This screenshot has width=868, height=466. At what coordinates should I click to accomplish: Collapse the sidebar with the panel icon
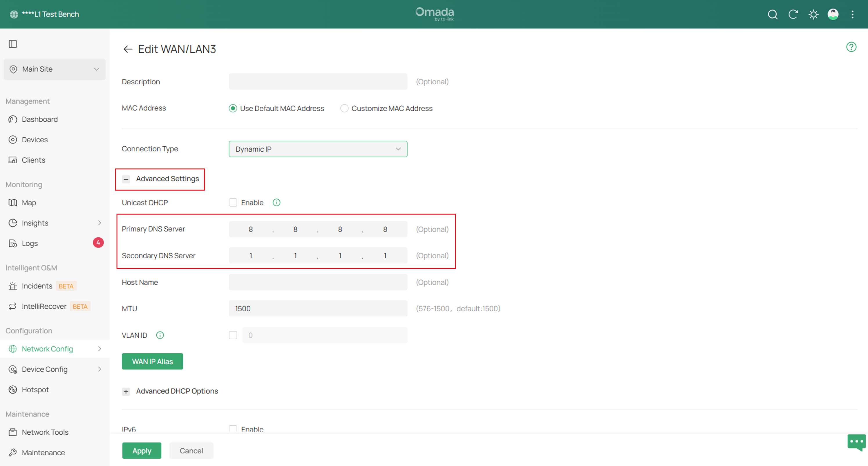tap(13, 44)
